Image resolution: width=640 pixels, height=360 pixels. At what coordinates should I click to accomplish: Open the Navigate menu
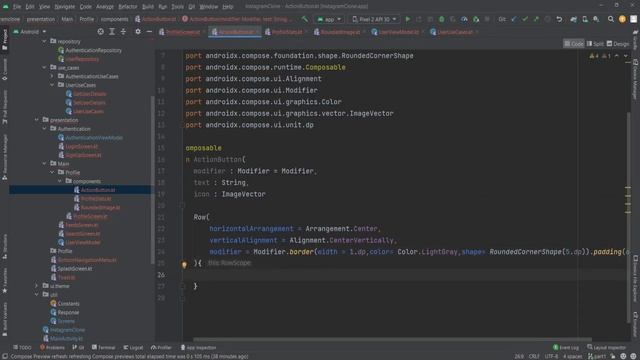tap(64, 7)
